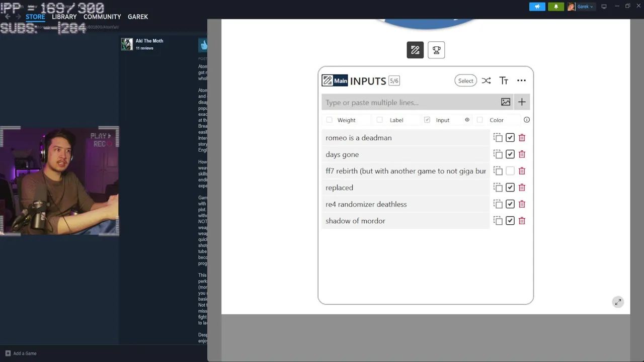Uncheck the 're4 randomizer deathless' entry
This screenshot has height=362, width=644.
[510, 204]
